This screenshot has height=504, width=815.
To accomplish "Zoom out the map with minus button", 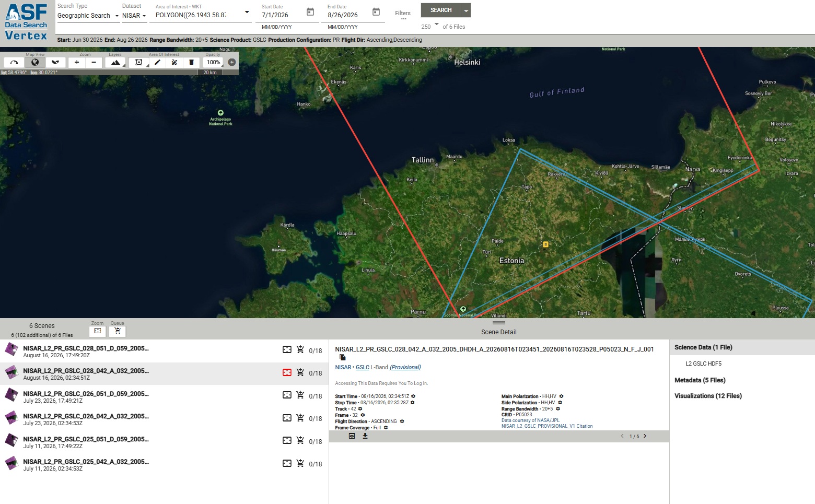I will [94, 62].
